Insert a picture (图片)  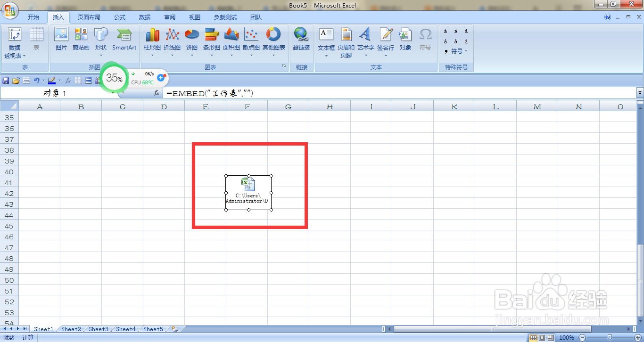coord(61,40)
